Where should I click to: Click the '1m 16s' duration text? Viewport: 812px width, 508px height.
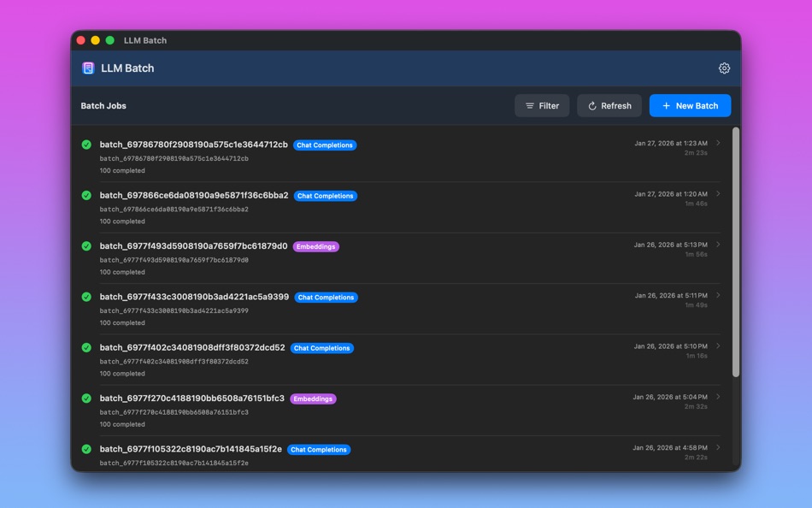697,357
